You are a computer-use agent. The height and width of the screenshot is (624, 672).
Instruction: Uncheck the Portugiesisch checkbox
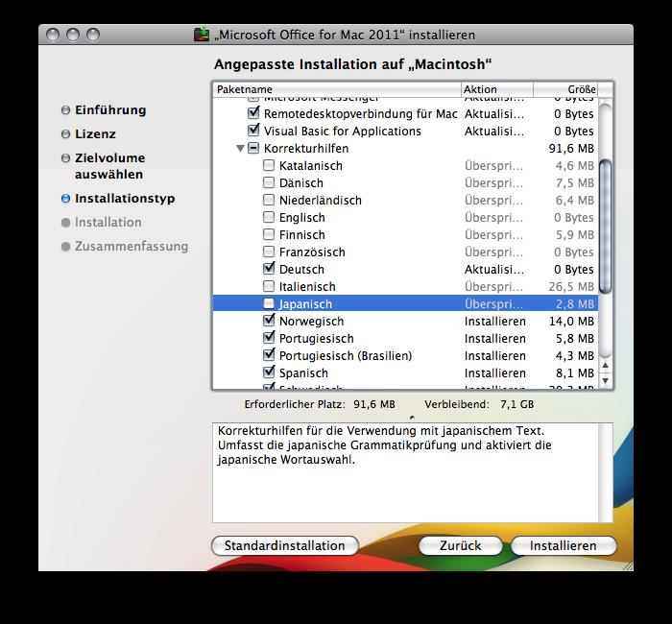(269, 338)
